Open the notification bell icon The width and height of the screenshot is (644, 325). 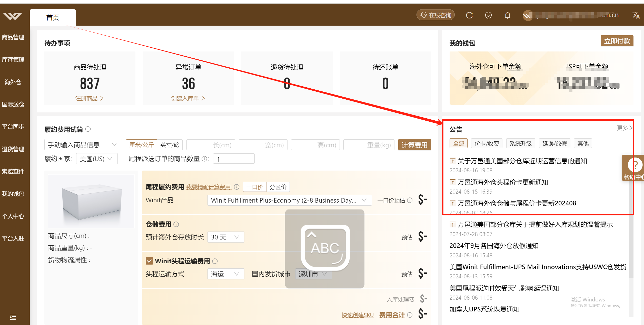tap(508, 15)
